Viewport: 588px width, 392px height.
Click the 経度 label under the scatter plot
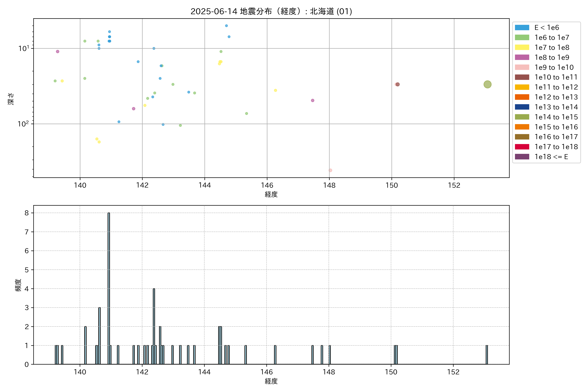point(271,194)
